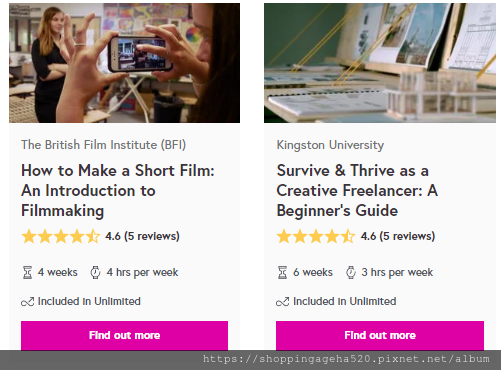Click Unlimited infinity icon on Kingston course
The width and height of the screenshot is (501, 370).
[282, 302]
